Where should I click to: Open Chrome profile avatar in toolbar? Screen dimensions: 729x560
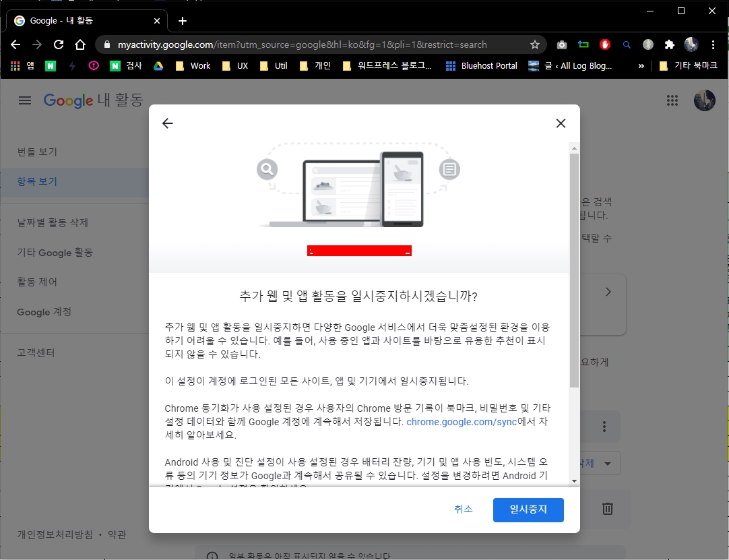pos(691,44)
